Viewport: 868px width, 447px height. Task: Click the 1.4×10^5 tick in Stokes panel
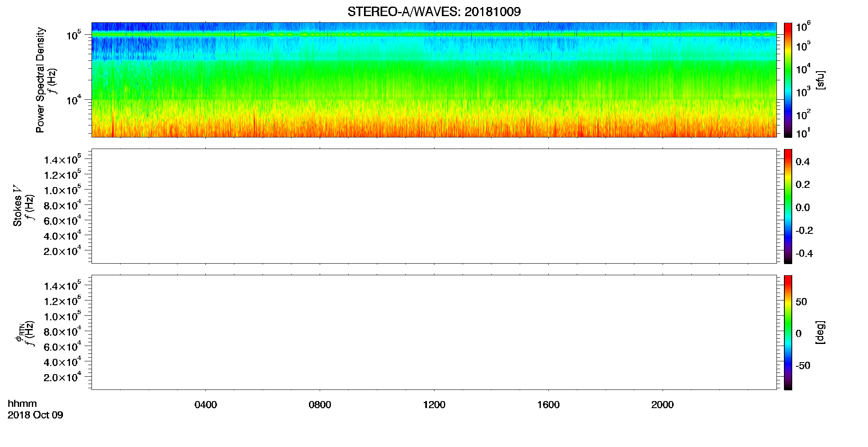point(63,159)
